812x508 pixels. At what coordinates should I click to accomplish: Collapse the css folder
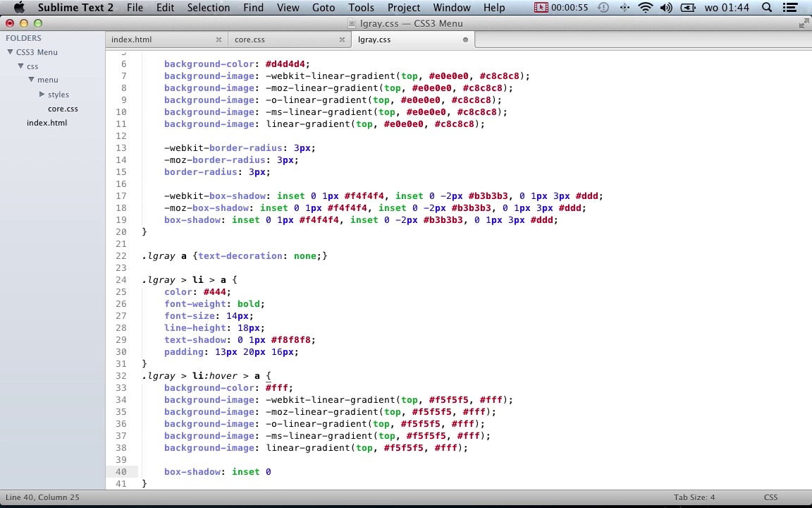[x=20, y=66]
